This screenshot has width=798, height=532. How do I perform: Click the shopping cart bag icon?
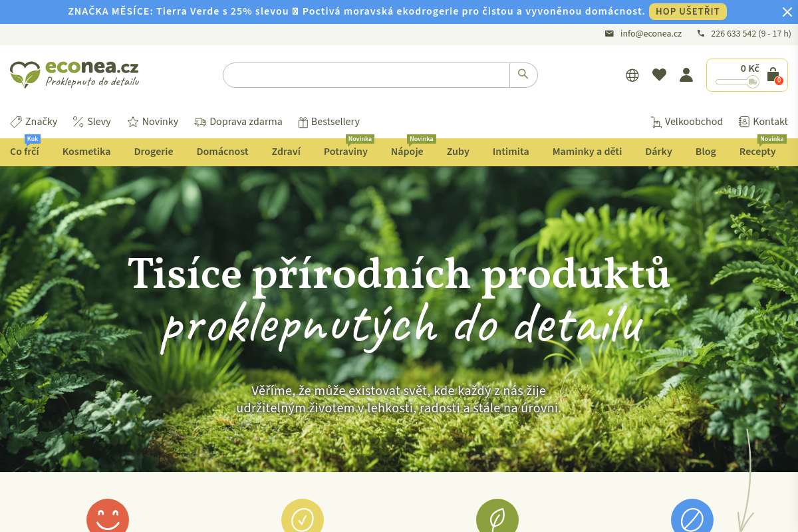771,73
